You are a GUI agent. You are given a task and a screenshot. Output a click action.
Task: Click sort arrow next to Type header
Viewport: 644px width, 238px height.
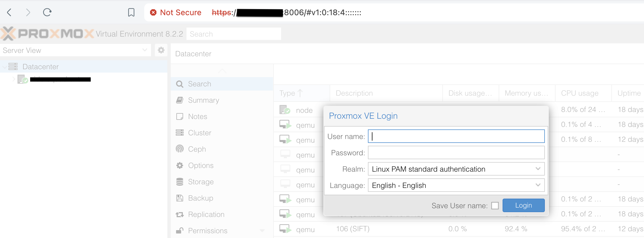pyautogui.click(x=300, y=93)
